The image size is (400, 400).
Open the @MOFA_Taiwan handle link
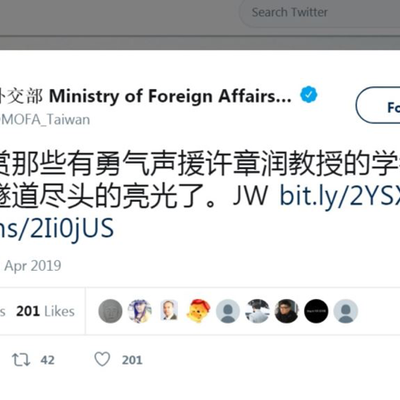pyautogui.click(x=45, y=119)
